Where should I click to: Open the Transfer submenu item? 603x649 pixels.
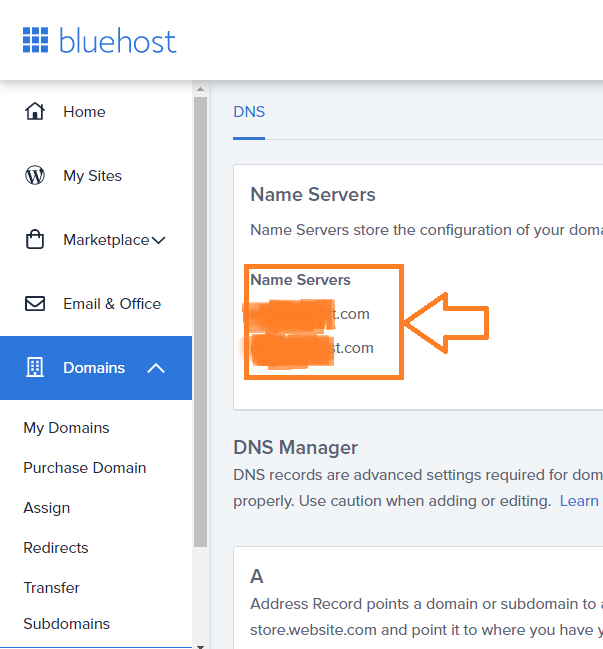(x=51, y=588)
